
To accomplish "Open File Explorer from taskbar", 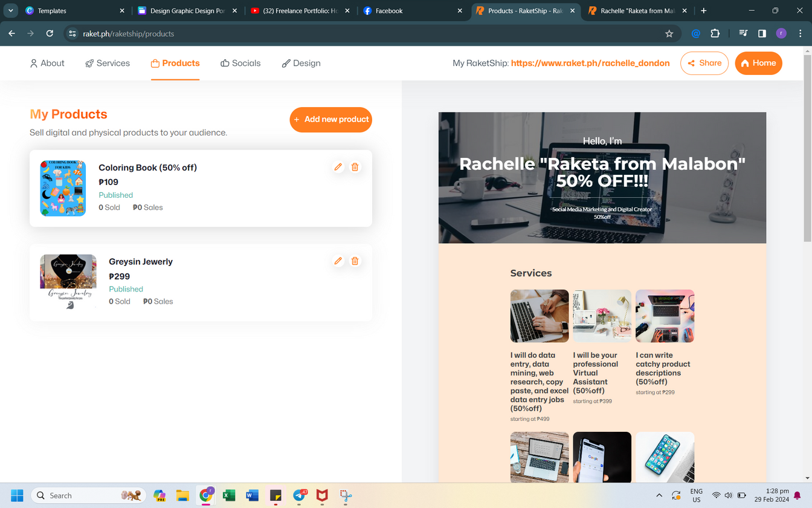I will point(182,495).
